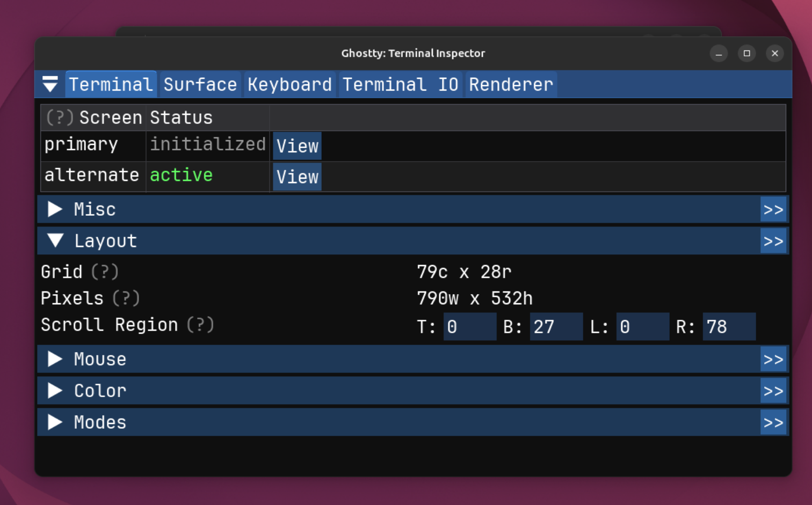Minimize the Terminal Inspector window
Viewport: 812px width, 505px height.
click(x=719, y=53)
